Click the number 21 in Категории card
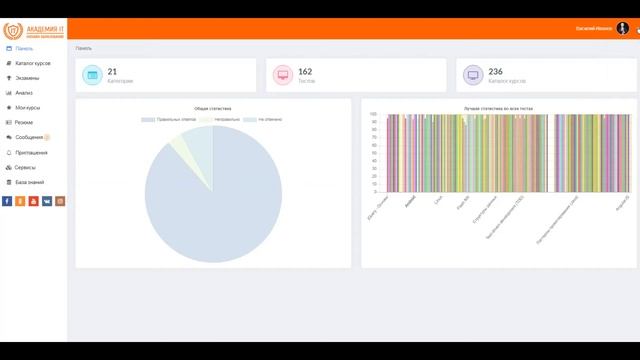 pyautogui.click(x=112, y=71)
